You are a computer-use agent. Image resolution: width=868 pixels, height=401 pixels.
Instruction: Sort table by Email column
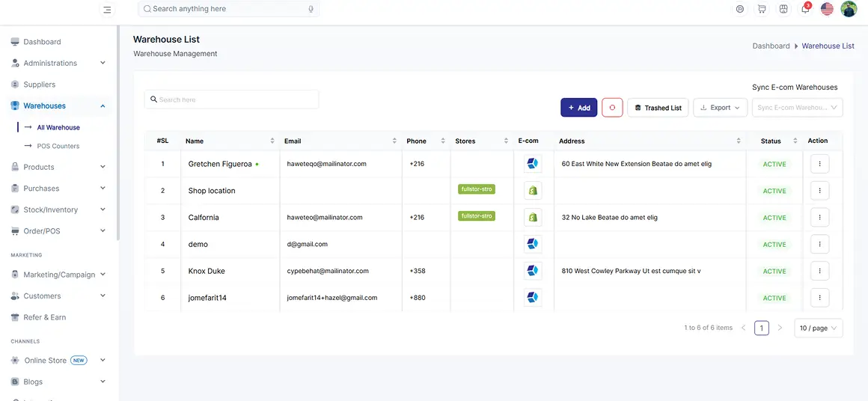394,141
